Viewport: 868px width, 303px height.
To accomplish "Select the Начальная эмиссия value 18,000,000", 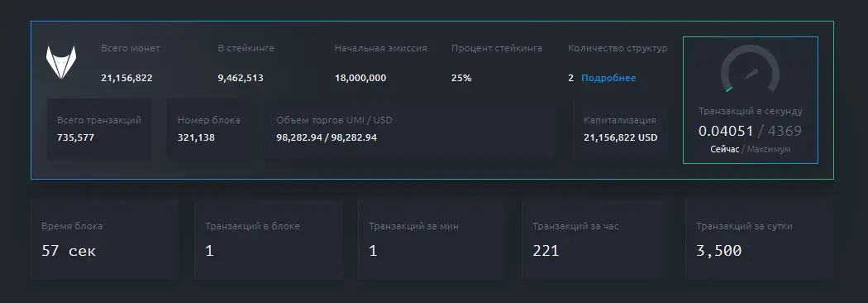I will coord(360,78).
